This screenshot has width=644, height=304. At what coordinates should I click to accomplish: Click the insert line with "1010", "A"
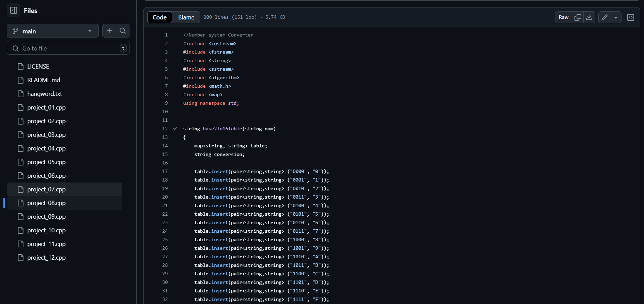point(262,257)
